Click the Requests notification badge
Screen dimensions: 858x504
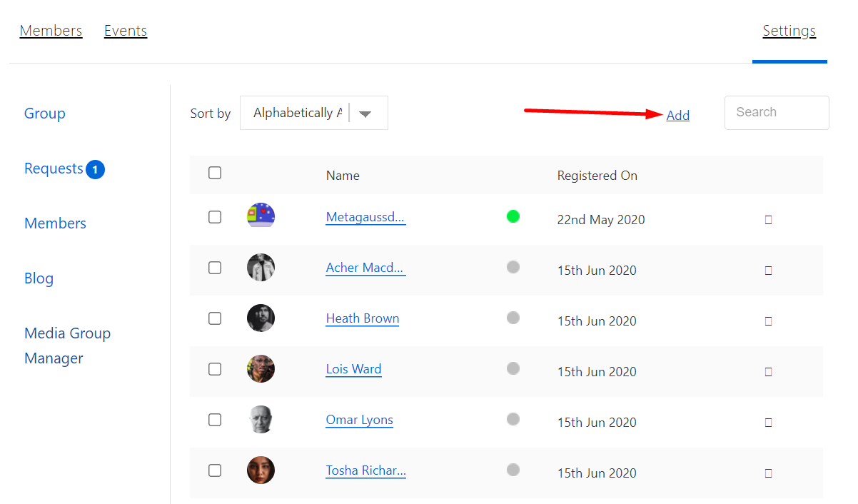click(95, 170)
